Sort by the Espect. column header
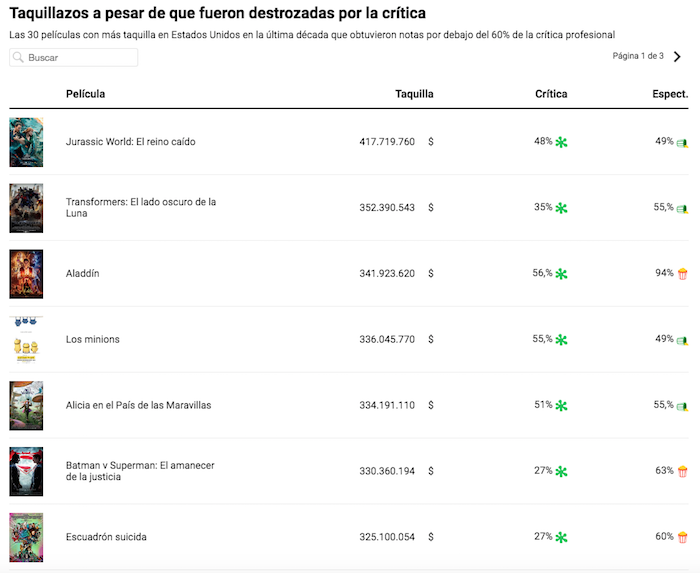 [670, 94]
